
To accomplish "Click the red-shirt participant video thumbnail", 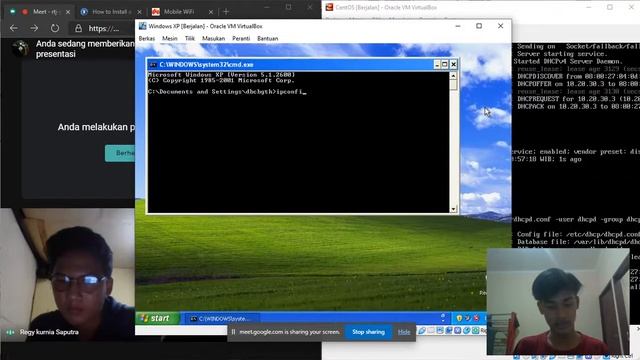I will [x=558, y=301].
